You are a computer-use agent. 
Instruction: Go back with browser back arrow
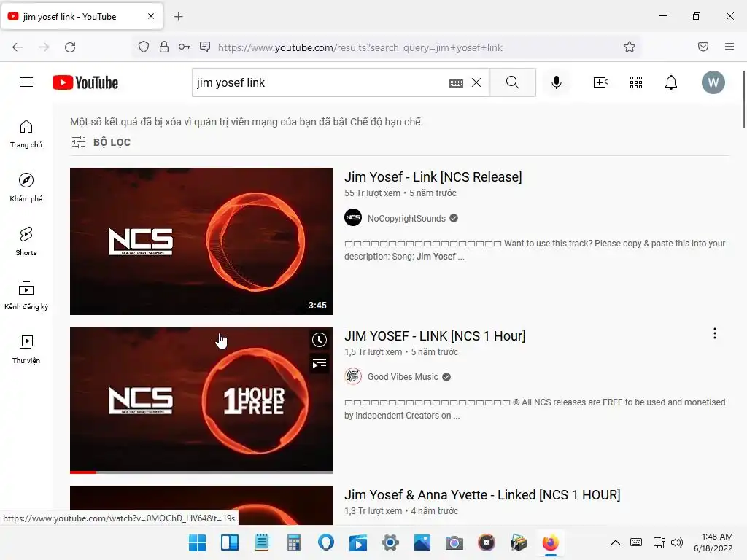(18, 47)
